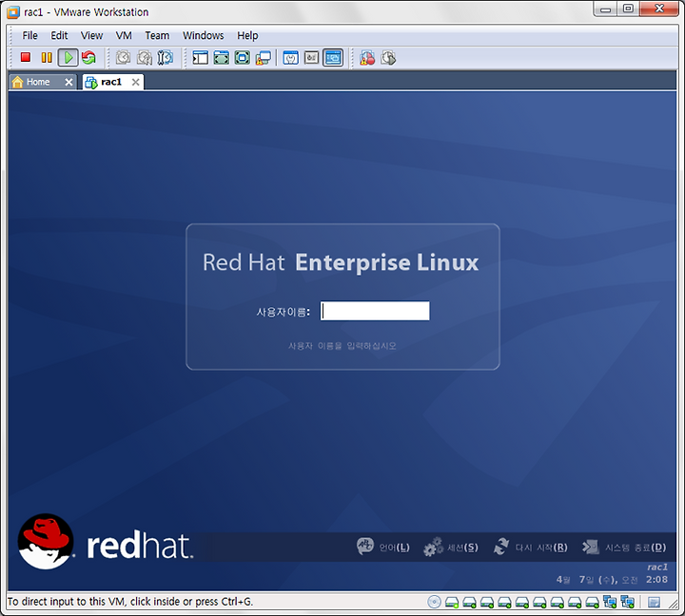Image resolution: width=685 pixels, height=616 pixels.
Task: Show the appliance view icon
Action: 311,57
